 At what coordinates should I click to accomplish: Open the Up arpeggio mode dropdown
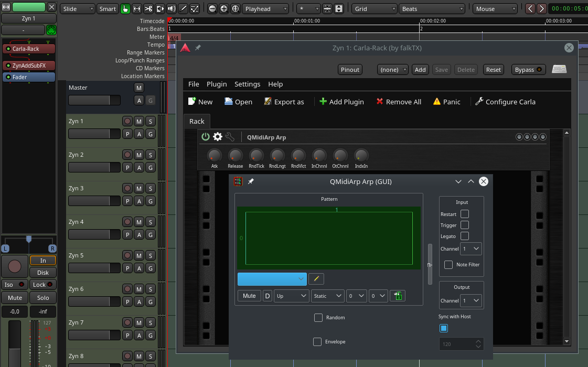292,296
